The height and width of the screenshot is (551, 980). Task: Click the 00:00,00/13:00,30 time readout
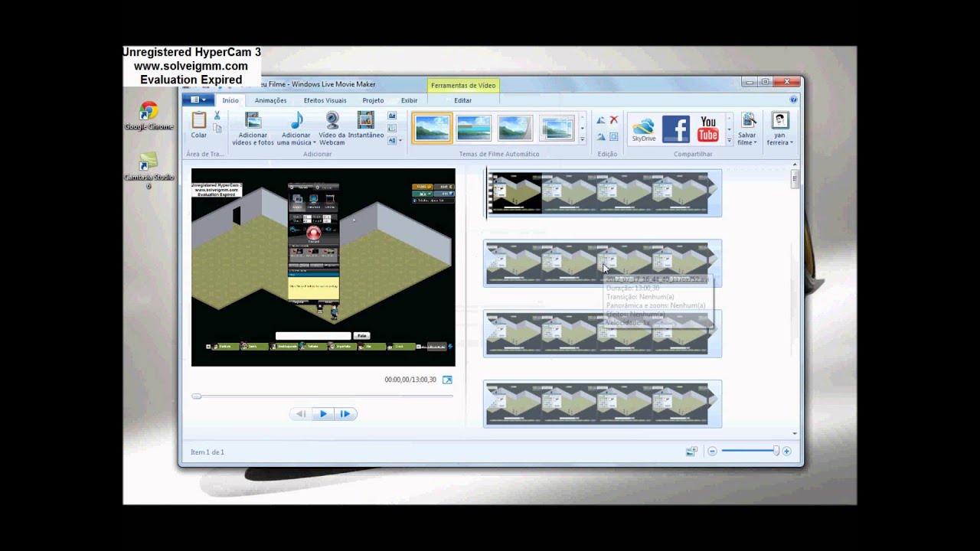pos(410,380)
